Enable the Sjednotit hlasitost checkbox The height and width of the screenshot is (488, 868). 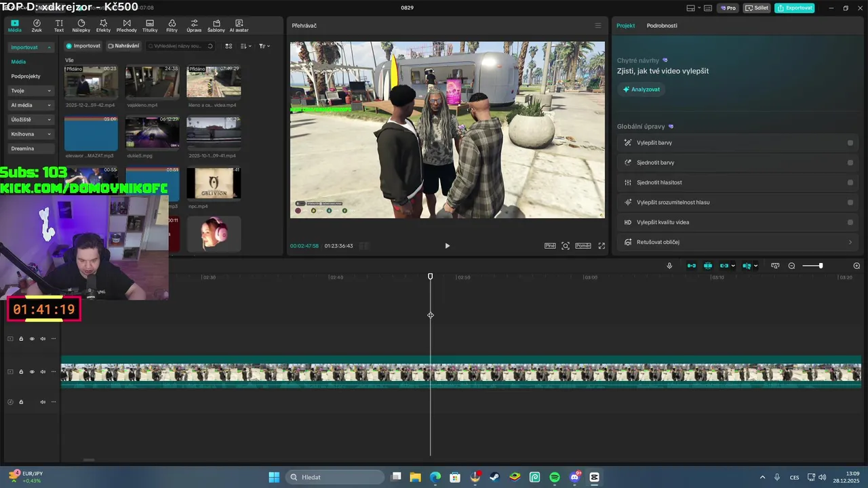click(850, 182)
